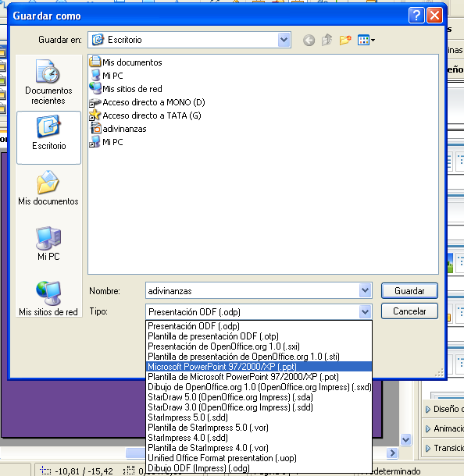Image resolution: width=464 pixels, height=476 pixels.
Task: Select Acceso directo a MONO (D)
Action: pyautogui.click(x=147, y=102)
